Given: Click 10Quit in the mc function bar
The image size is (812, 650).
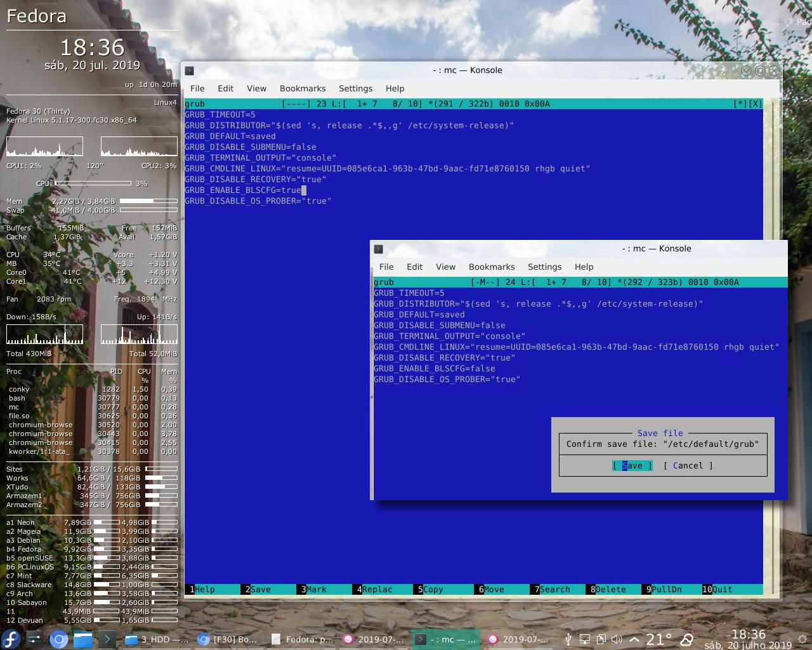Looking at the screenshot, I should (717, 589).
